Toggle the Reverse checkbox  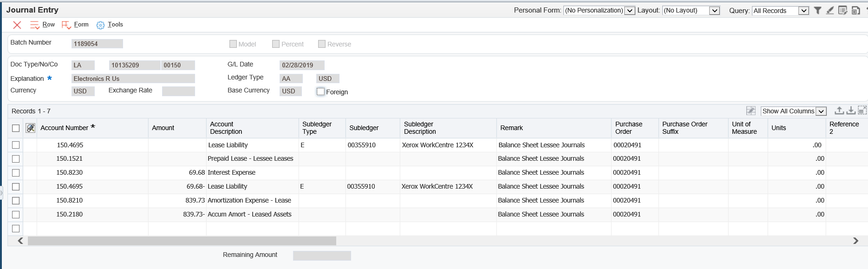[322, 44]
